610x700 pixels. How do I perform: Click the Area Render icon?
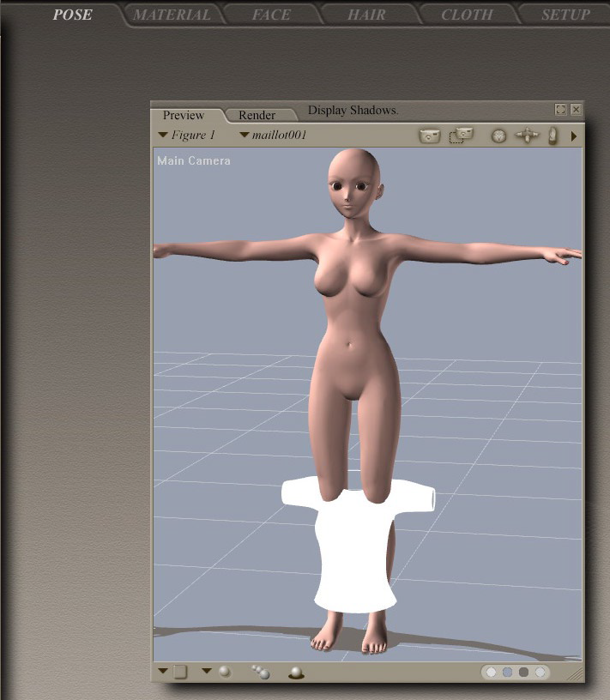(461, 136)
